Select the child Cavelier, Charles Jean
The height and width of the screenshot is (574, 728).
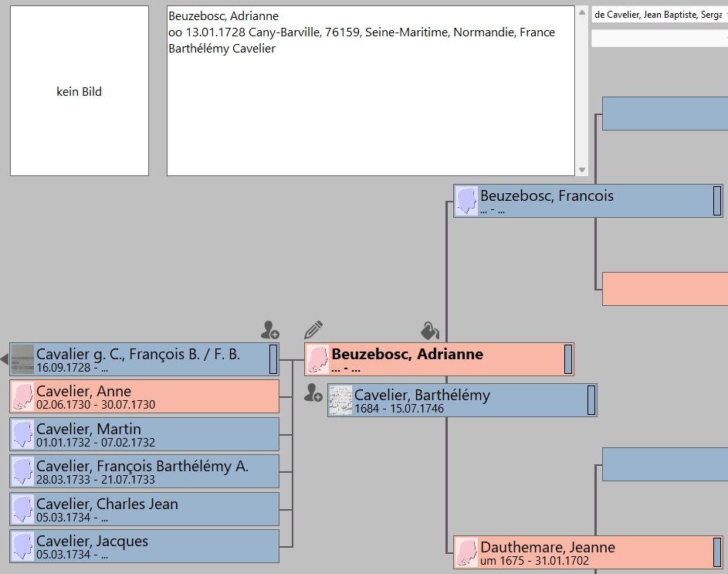144,509
